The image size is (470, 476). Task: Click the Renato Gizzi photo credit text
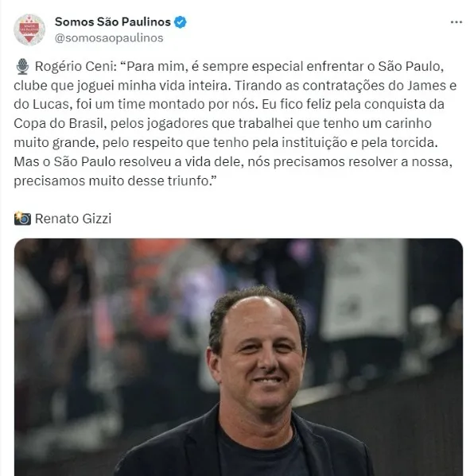[x=73, y=219]
